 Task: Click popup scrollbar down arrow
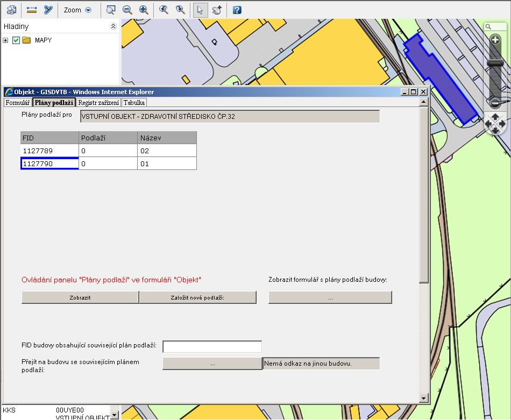coord(424,397)
